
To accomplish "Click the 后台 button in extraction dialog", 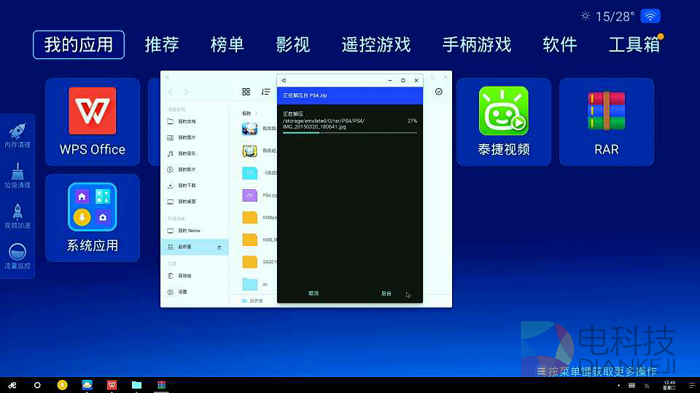I will tap(386, 293).
